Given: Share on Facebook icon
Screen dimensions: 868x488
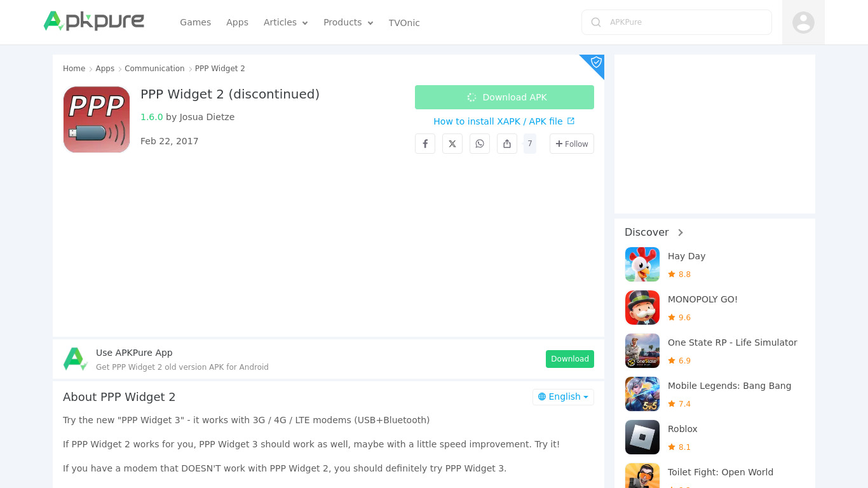Looking at the screenshot, I should pos(425,144).
